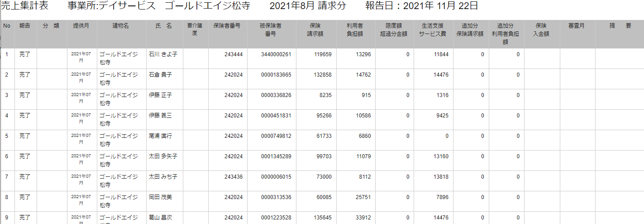Select the 審査月 column header
This screenshot has height=224, width=644.
click(577, 26)
